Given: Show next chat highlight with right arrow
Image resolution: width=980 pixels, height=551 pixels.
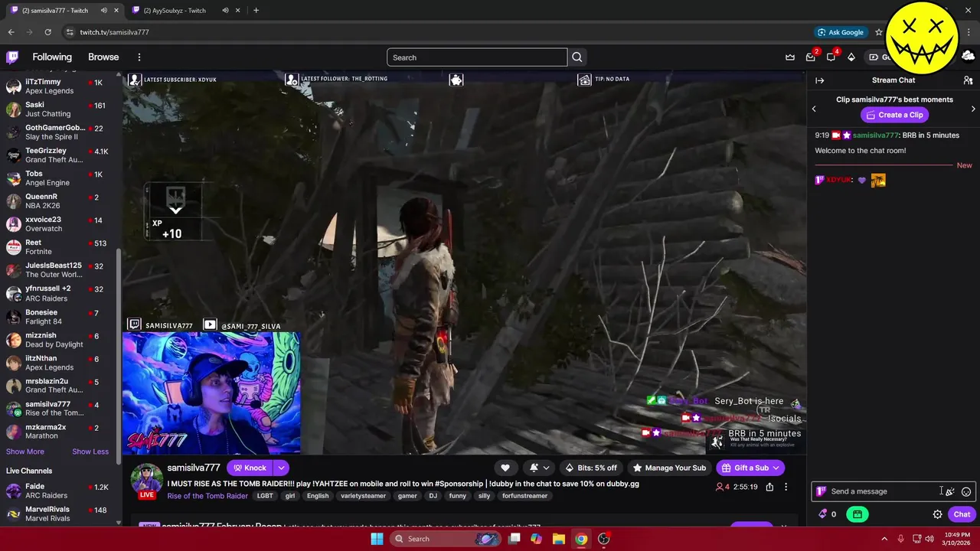Looking at the screenshot, I should [x=973, y=109].
